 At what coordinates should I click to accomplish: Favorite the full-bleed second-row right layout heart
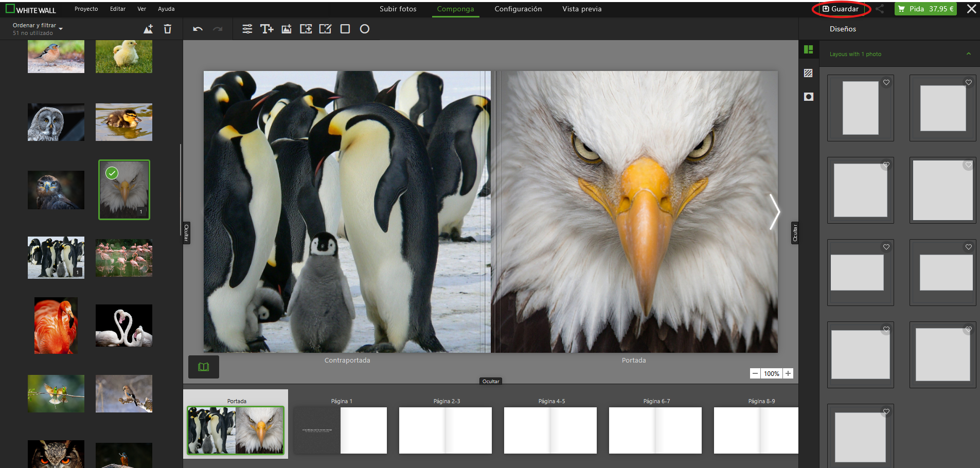click(x=969, y=165)
